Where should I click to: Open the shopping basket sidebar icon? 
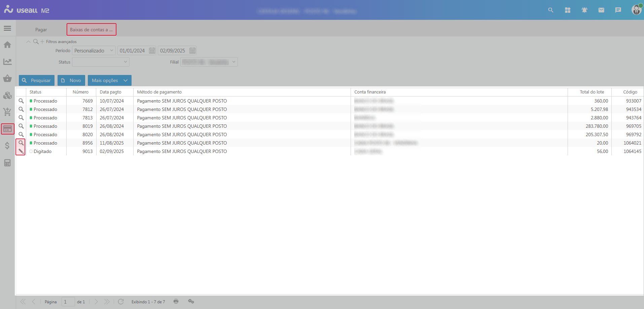pos(7,79)
